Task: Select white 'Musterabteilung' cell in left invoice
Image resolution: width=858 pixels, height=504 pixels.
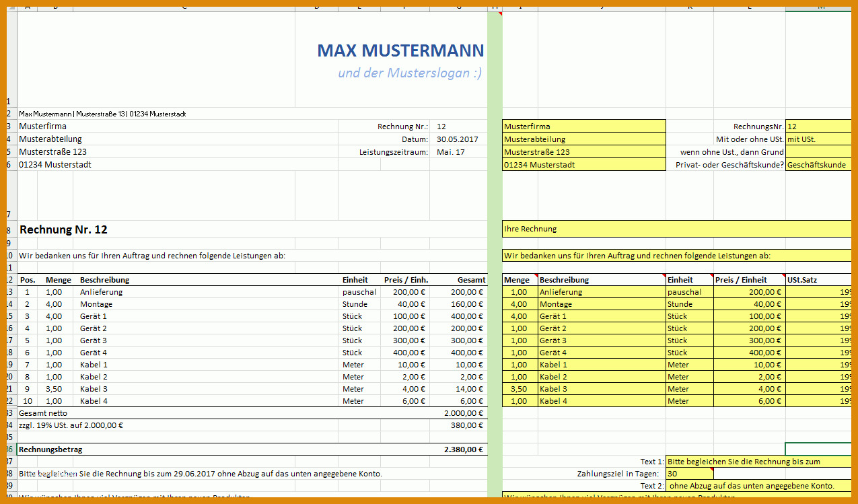Action: pyautogui.click(x=50, y=139)
